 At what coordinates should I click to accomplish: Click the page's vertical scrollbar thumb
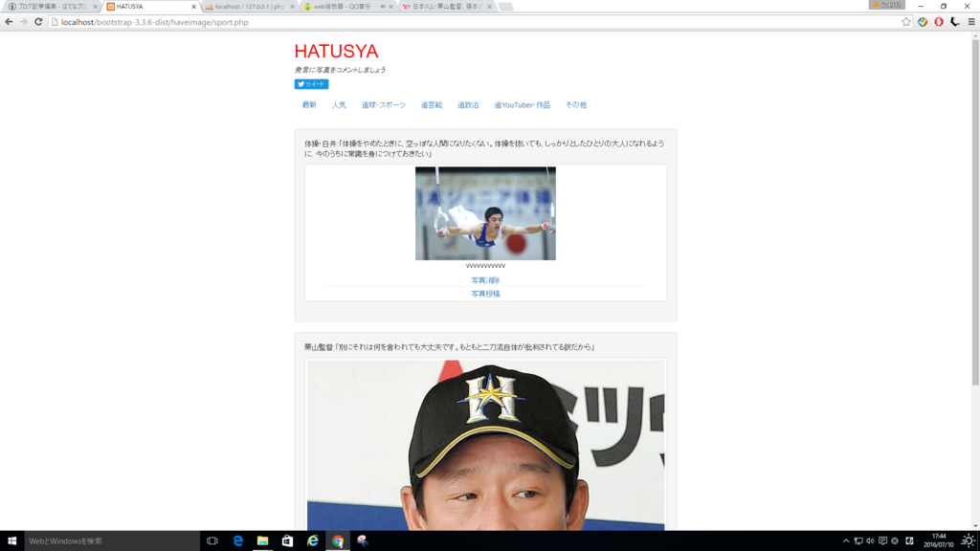tap(975, 212)
